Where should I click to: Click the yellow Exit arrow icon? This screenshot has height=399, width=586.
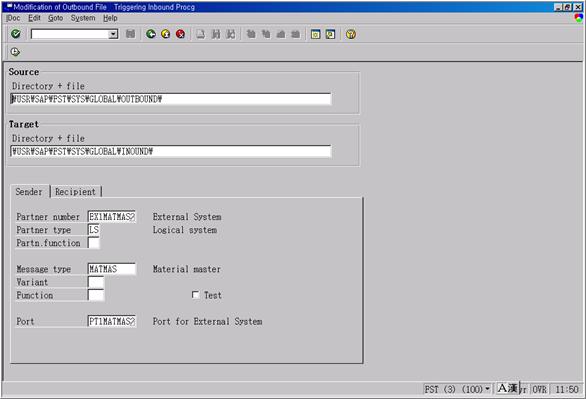(166, 34)
